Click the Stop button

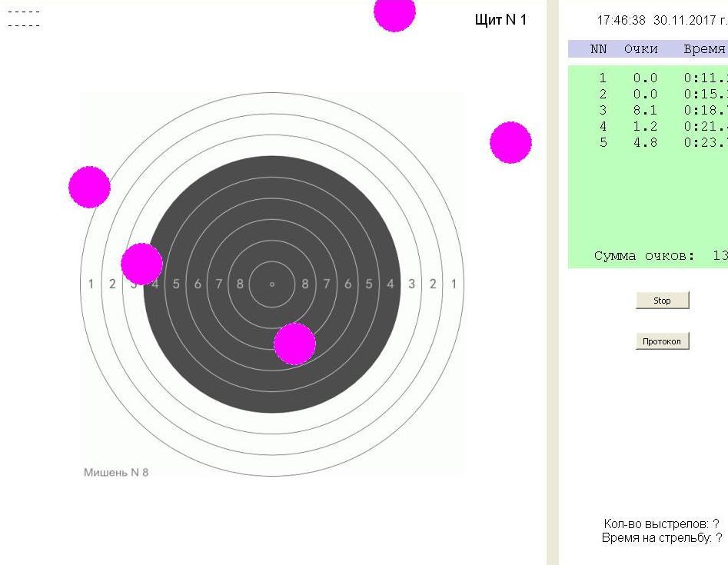tap(662, 301)
